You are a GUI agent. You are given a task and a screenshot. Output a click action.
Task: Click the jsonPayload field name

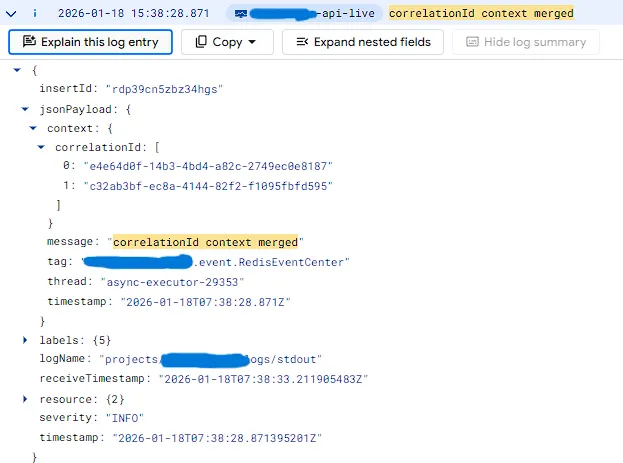pyautogui.click(x=75, y=109)
